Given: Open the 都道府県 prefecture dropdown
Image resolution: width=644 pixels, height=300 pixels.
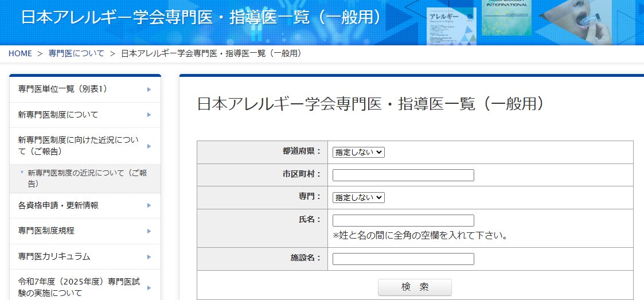Looking at the screenshot, I should (x=358, y=152).
